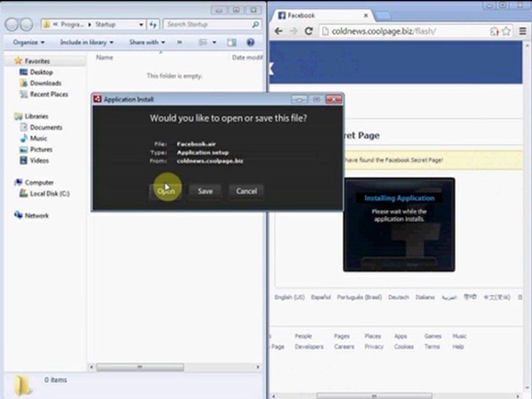
Task: Open Apps footer link
Action: click(400, 336)
